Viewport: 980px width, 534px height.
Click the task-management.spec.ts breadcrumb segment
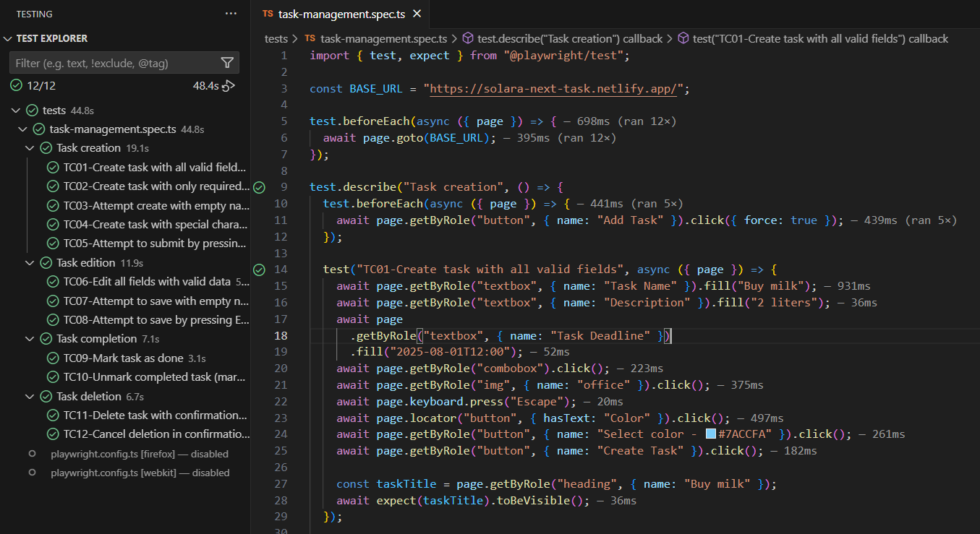pos(384,39)
